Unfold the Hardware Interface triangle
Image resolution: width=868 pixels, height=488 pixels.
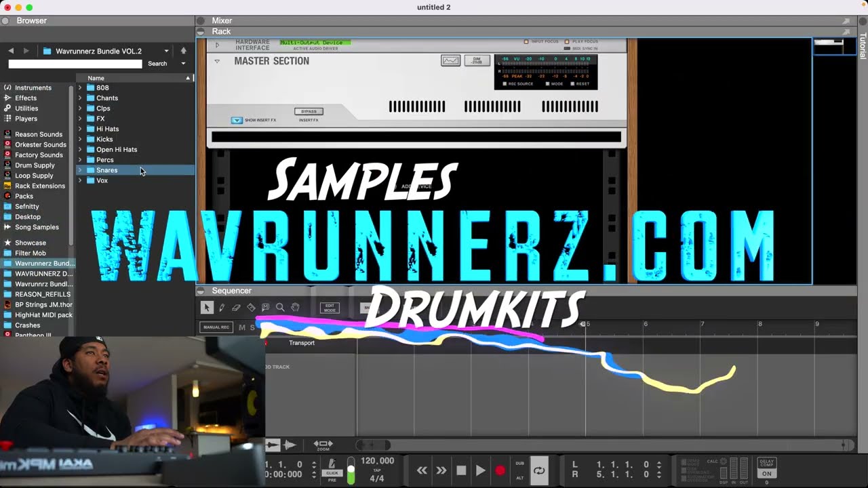217,45
